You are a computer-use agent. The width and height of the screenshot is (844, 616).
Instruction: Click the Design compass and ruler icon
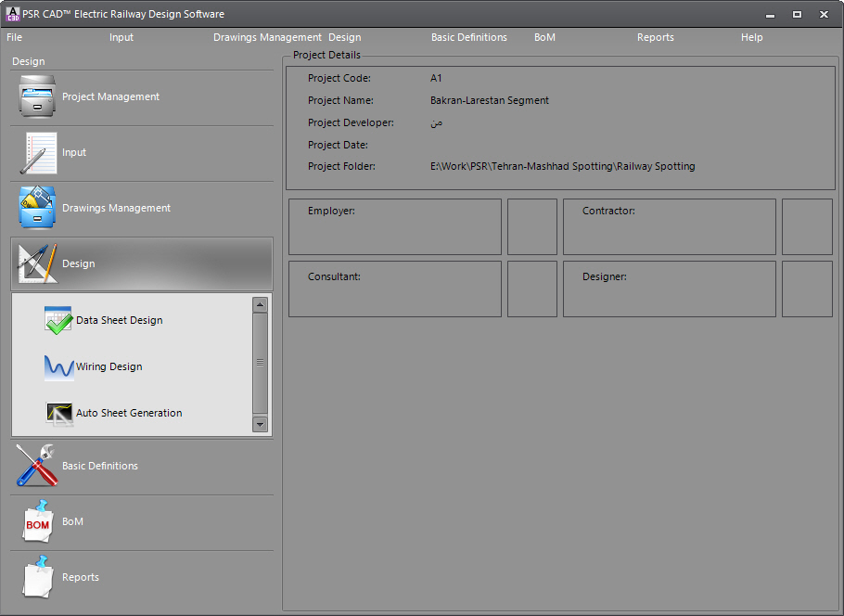pyautogui.click(x=37, y=263)
